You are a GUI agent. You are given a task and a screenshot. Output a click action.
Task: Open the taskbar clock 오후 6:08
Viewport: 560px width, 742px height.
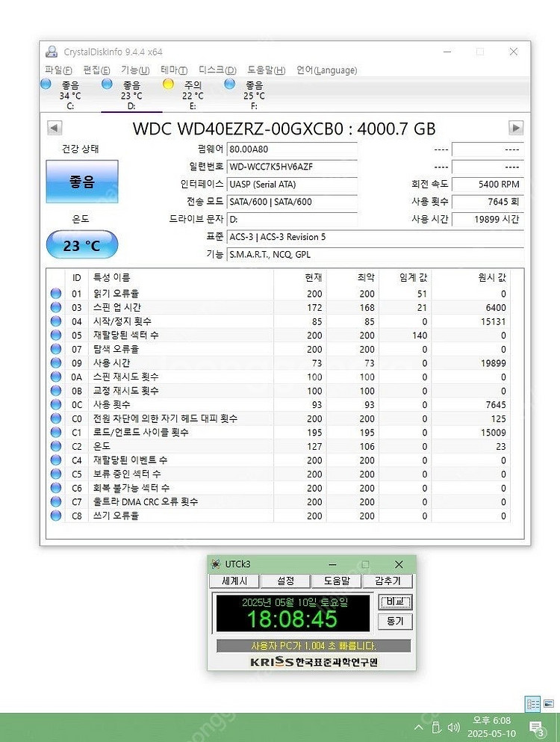[491, 727]
